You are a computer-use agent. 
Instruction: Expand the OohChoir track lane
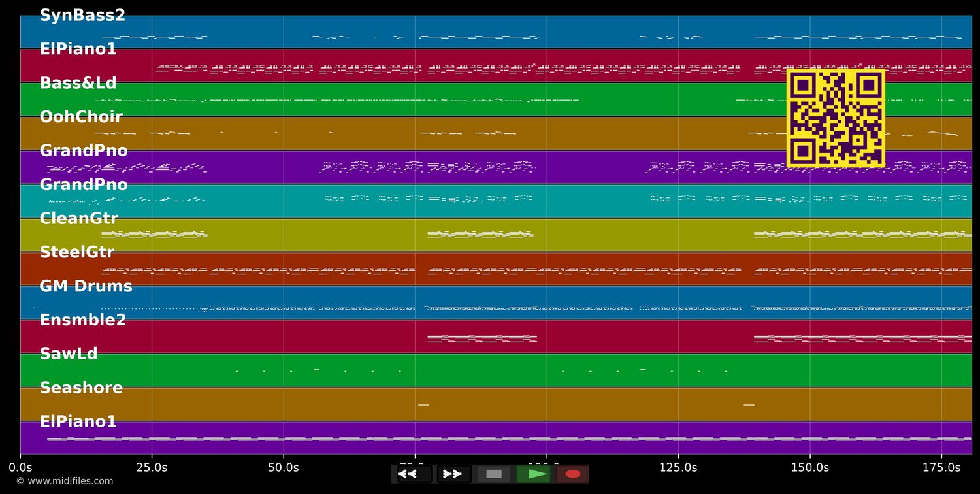pyautogui.click(x=81, y=116)
